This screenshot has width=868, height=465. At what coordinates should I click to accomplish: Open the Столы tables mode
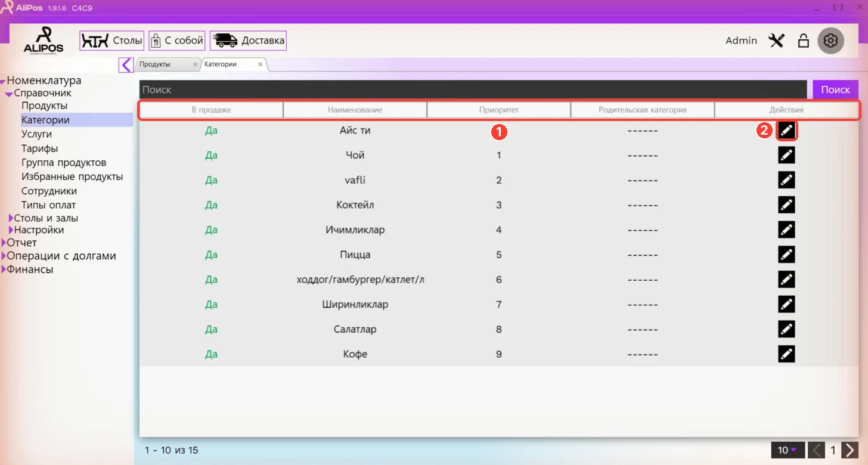[x=112, y=41]
